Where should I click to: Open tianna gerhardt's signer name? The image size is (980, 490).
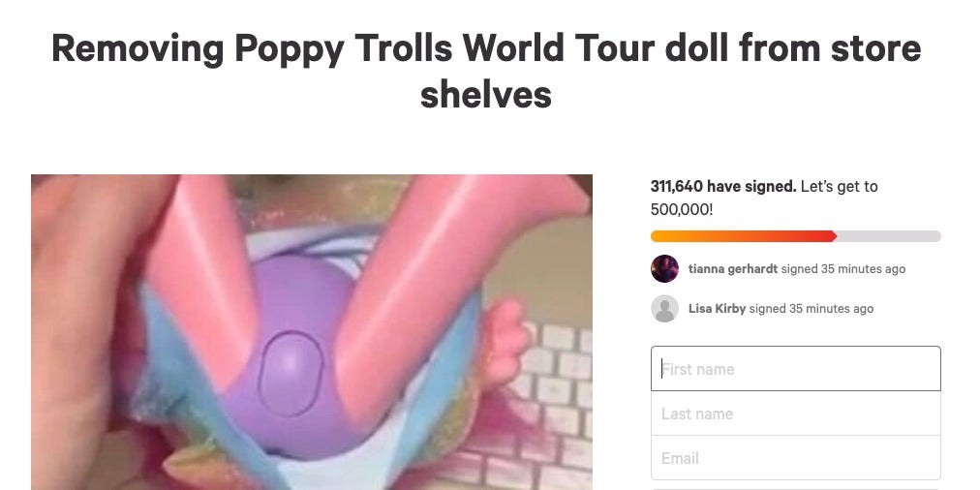(732, 269)
